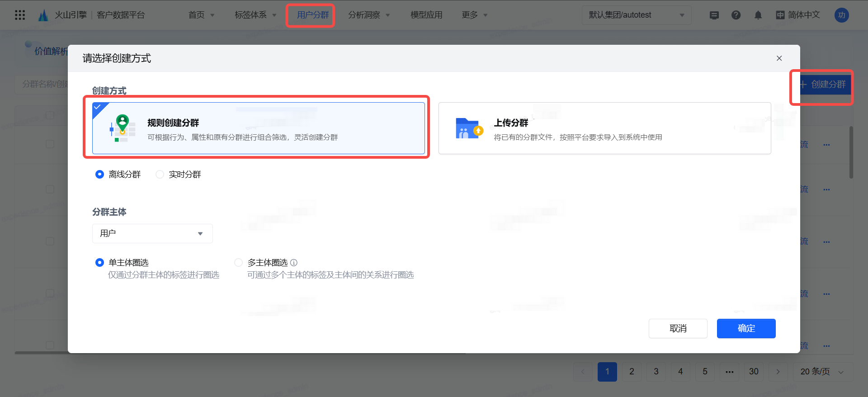The height and width of the screenshot is (397, 868).
Task: Switch to the 用户分群 tab
Action: 313,15
